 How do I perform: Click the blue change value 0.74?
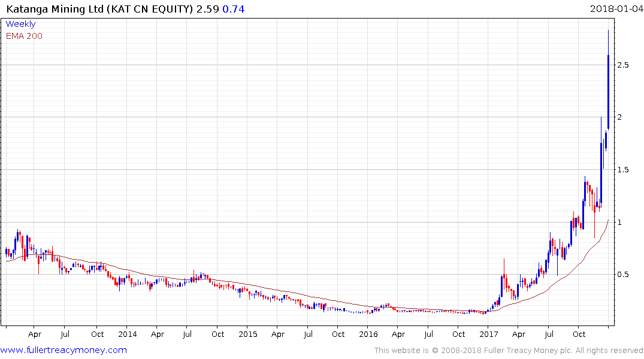coord(233,8)
